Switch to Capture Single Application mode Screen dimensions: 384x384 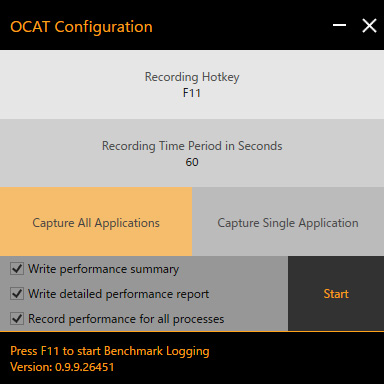(288, 222)
